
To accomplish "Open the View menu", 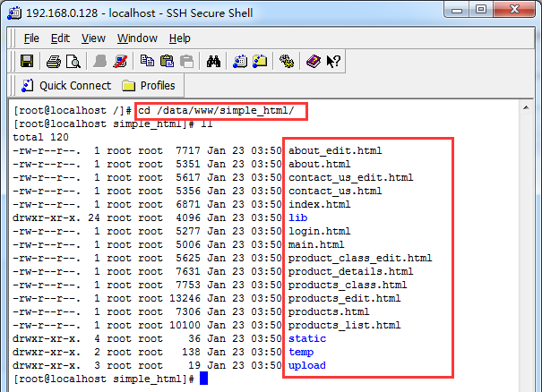I will coord(93,38).
